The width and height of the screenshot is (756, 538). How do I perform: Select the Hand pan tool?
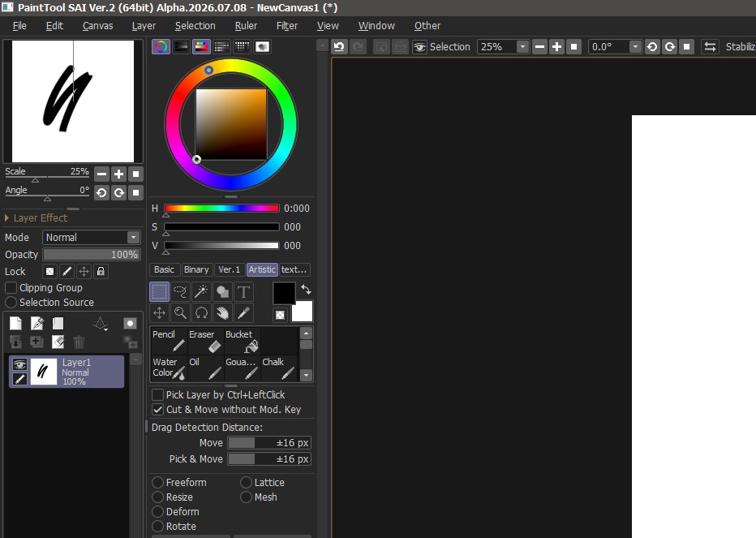coord(222,313)
